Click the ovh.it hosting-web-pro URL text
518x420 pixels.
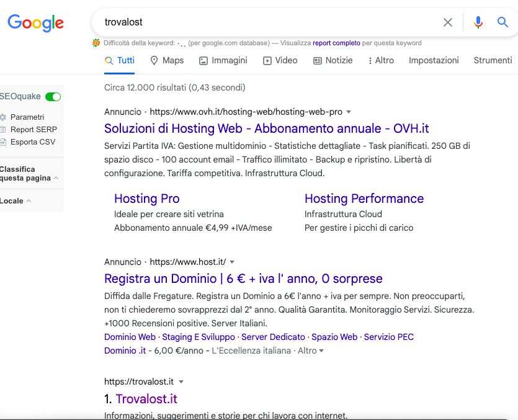[x=246, y=112]
